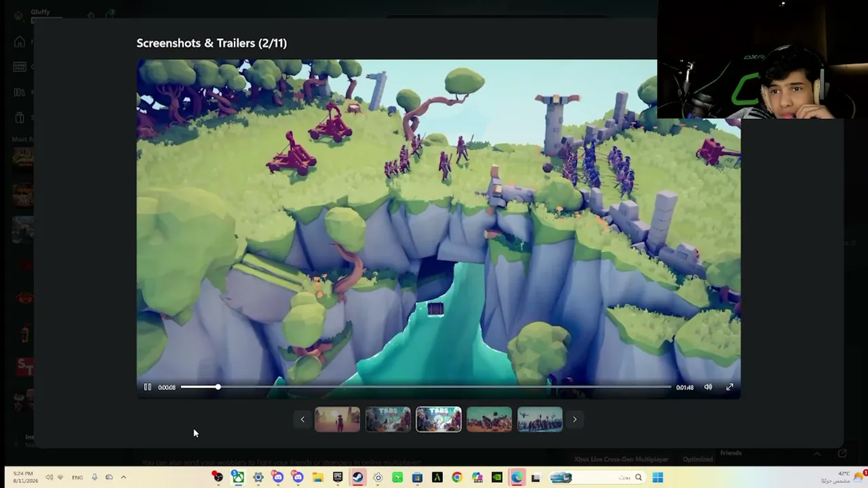Open Microsoft Edge from the taskbar
Image resolution: width=868 pixels, height=488 pixels.
tap(517, 477)
